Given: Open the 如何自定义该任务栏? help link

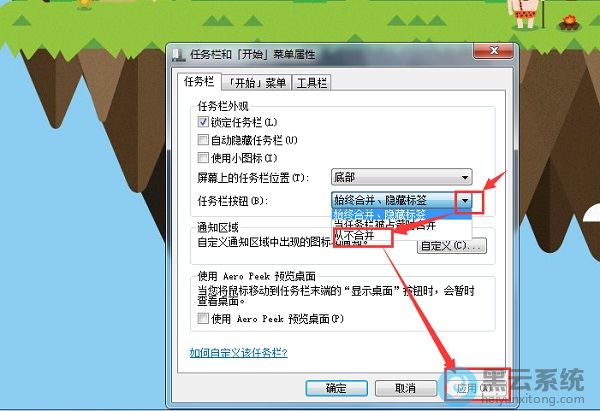Looking at the screenshot, I should (x=238, y=352).
